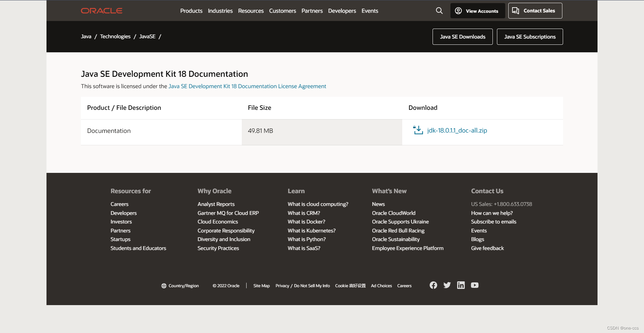Open the Investors link

click(x=121, y=222)
